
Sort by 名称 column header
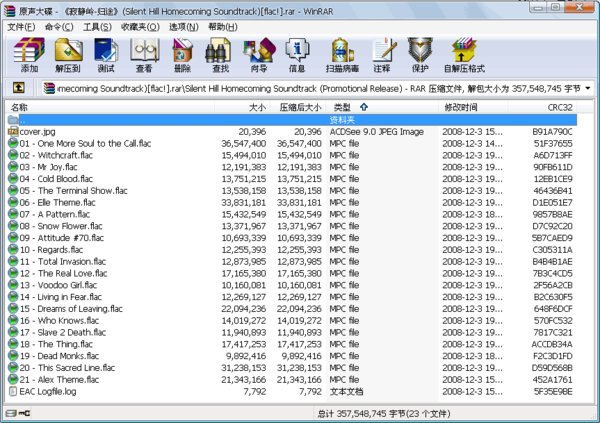click(x=110, y=107)
